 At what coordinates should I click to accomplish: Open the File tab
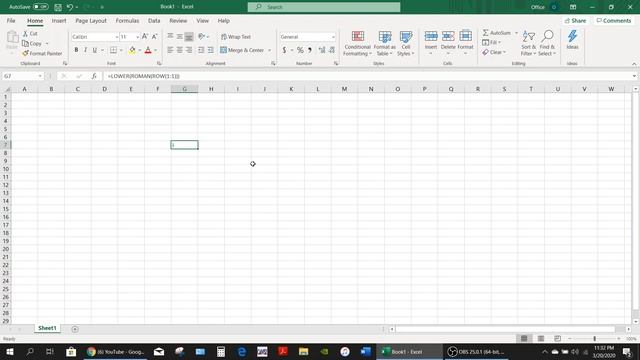(11, 21)
